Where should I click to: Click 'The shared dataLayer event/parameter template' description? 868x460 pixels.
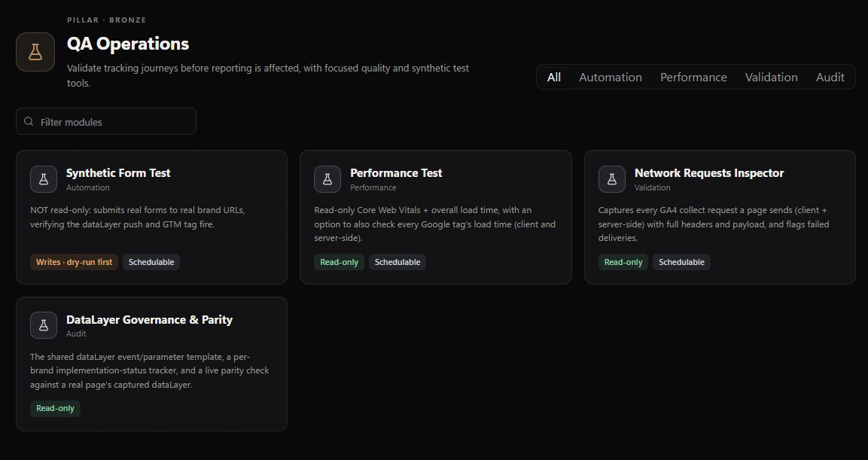[x=150, y=371]
